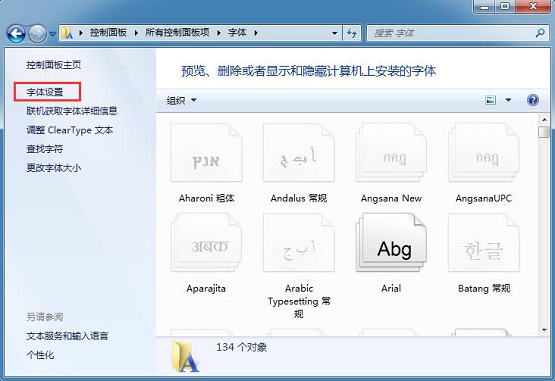Image resolution: width=555 pixels, height=381 pixels.
Task: Click the vertical scrollbar thumb
Action: (544, 132)
